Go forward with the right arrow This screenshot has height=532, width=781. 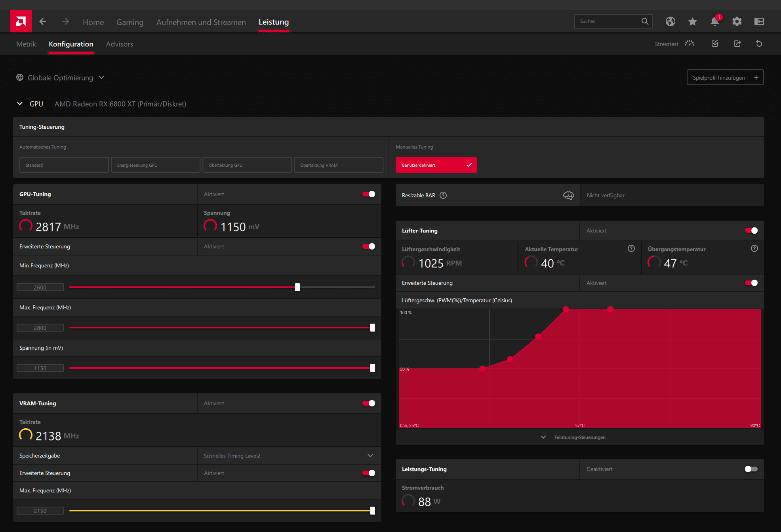pos(66,21)
